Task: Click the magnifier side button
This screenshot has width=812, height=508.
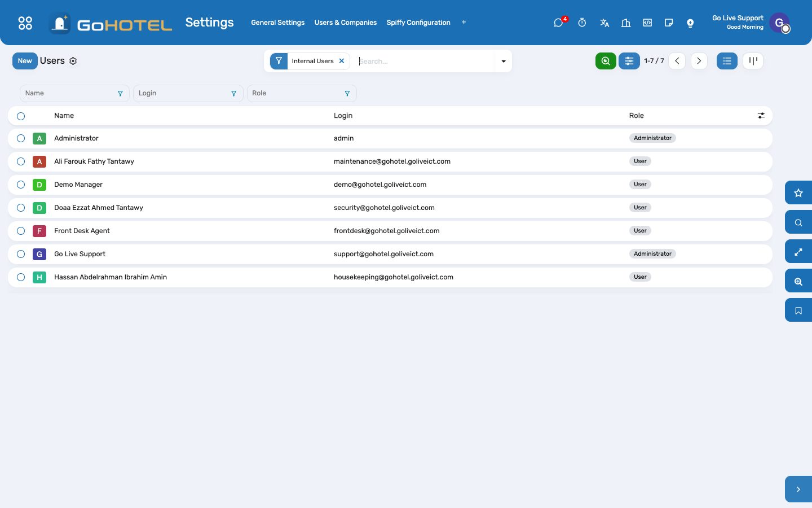Action: pos(798,222)
